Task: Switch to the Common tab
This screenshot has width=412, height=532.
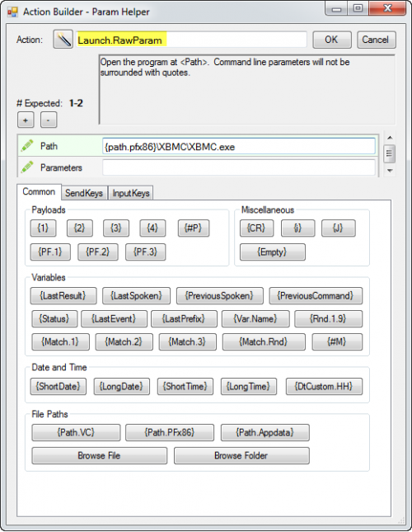Action: point(39,191)
